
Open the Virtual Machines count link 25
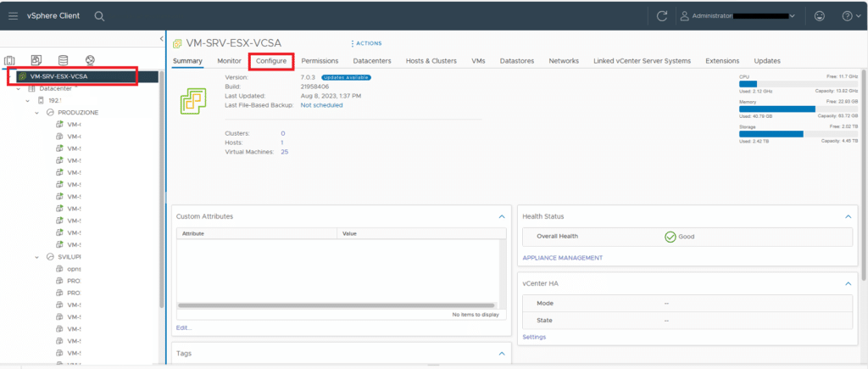pyautogui.click(x=285, y=151)
